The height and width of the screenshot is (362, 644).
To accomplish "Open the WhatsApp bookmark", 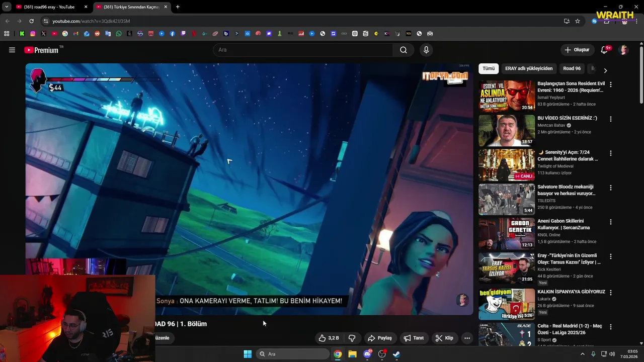I will (119, 34).
